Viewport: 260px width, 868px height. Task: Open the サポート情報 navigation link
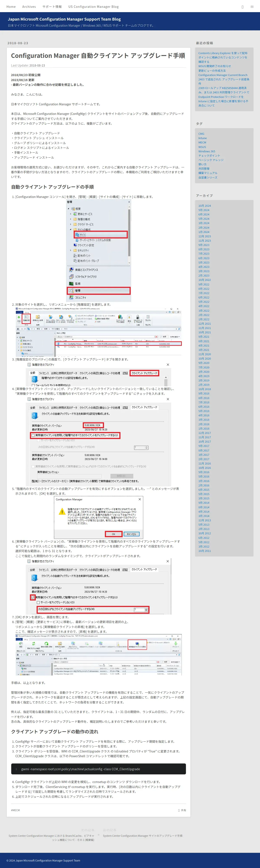tap(52, 7)
